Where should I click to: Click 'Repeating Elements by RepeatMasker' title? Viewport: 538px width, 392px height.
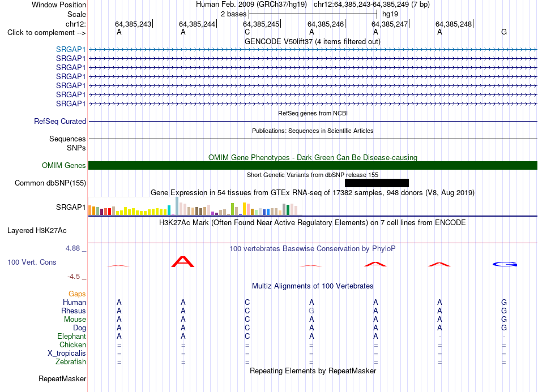tap(313, 371)
